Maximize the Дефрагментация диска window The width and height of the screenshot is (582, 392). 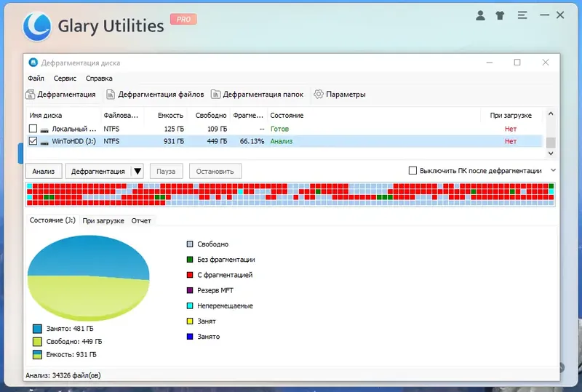(517, 63)
